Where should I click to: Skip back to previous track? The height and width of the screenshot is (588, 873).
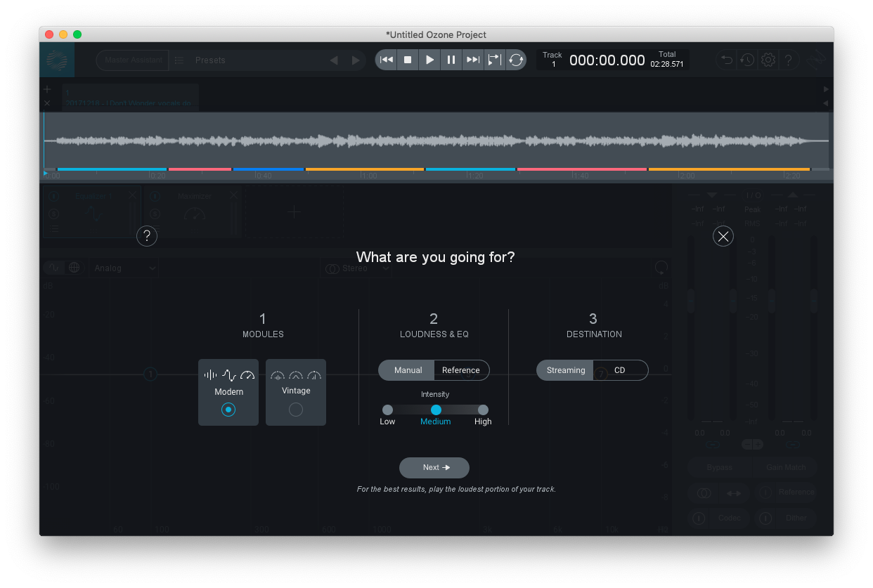tap(387, 60)
